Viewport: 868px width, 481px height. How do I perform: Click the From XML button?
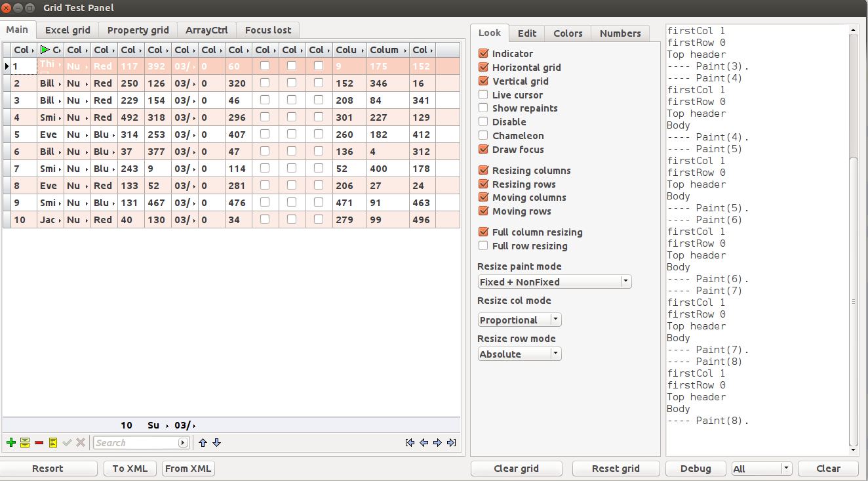click(x=188, y=469)
